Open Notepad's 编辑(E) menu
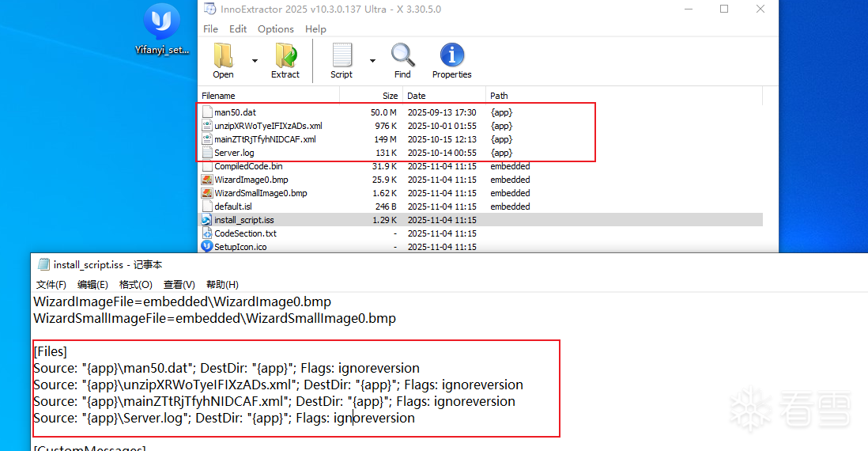The image size is (868, 451). pos(92,284)
